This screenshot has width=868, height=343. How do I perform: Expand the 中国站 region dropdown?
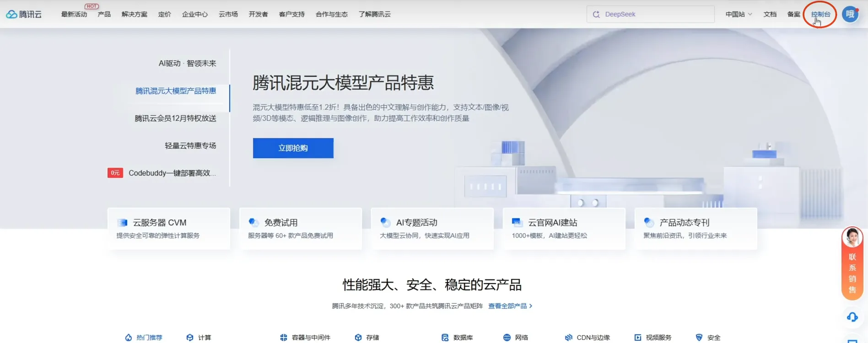[x=739, y=14]
